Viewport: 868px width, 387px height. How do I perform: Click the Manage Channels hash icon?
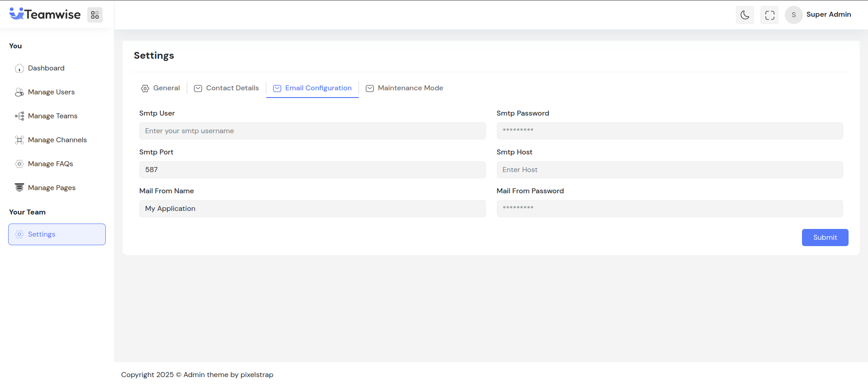(x=19, y=140)
